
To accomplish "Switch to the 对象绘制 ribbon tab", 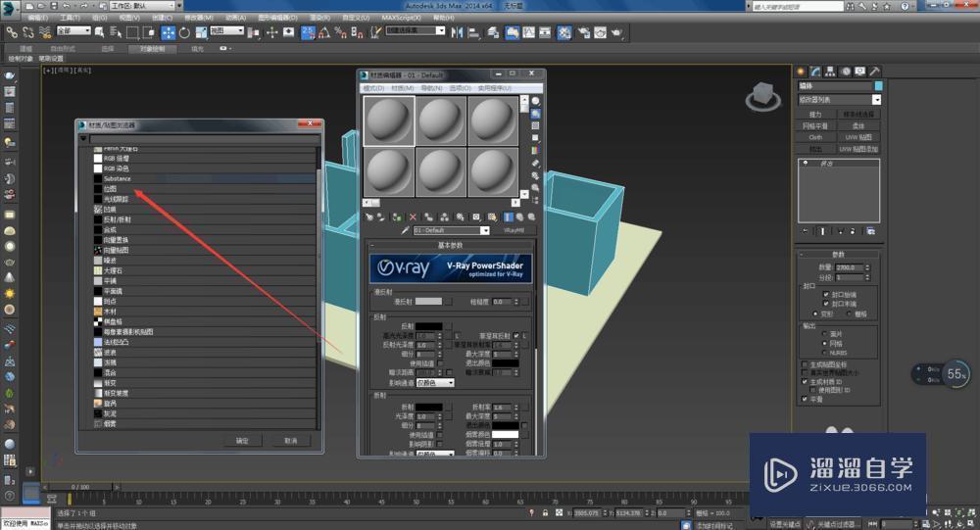I will [x=153, y=49].
